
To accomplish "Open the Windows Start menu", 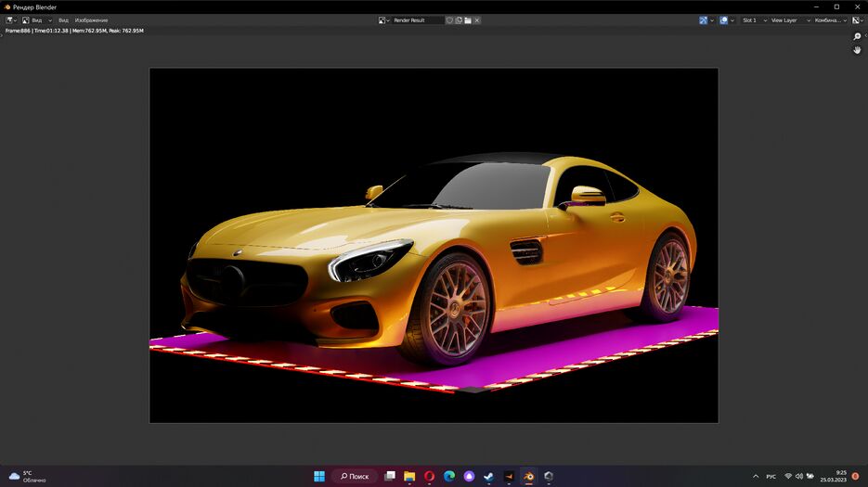I will 319,476.
